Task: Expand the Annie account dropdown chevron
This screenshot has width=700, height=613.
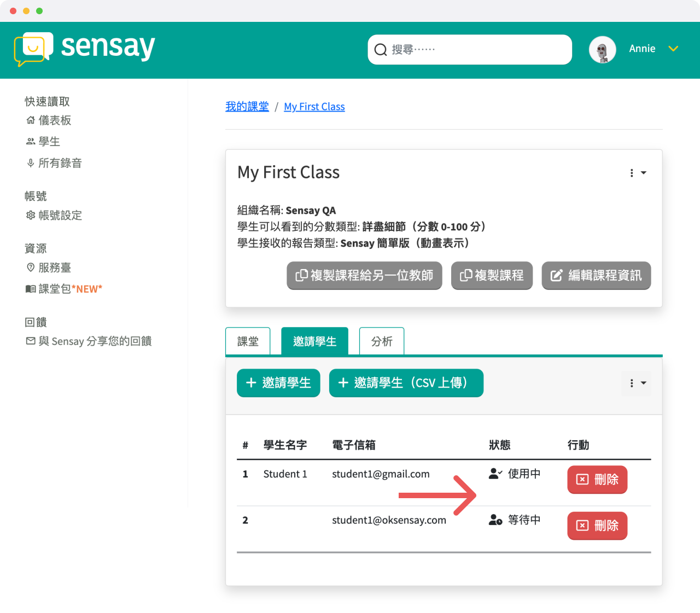Action: [x=674, y=49]
